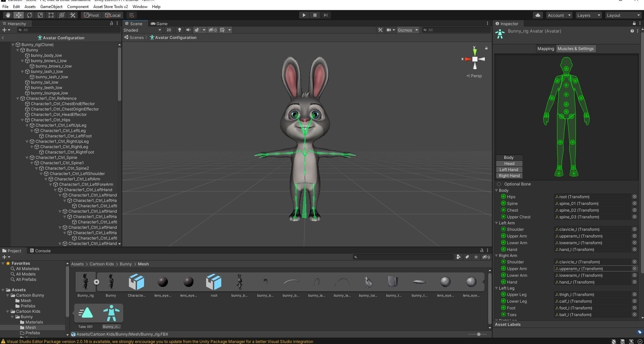Open component editor tools in Scene
Screen dimensions: 644x344
point(380,30)
